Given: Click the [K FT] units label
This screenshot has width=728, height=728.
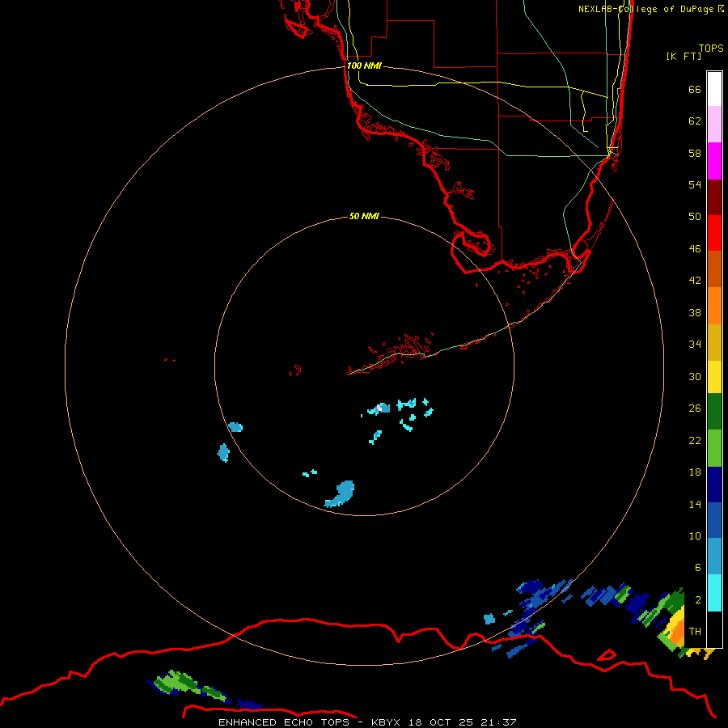Looking at the screenshot, I should point(684,56).
